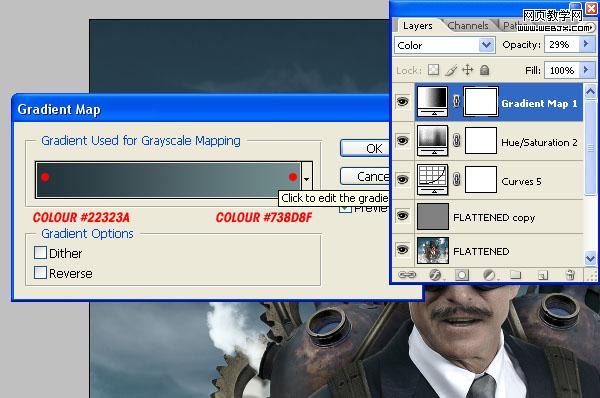The width and height of the screenshot is (600, 398).
Task: Click the gradient bar to edit
Action: point(168,179)
